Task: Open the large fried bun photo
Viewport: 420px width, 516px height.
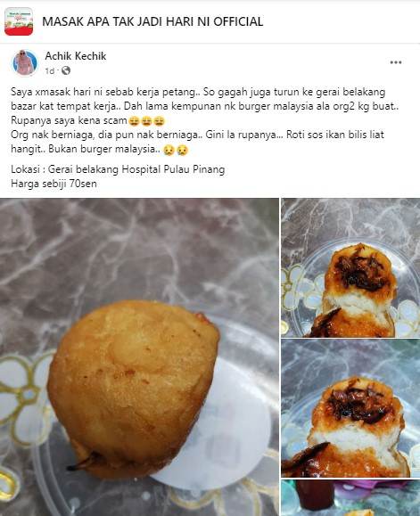Action: pos(139,357)
